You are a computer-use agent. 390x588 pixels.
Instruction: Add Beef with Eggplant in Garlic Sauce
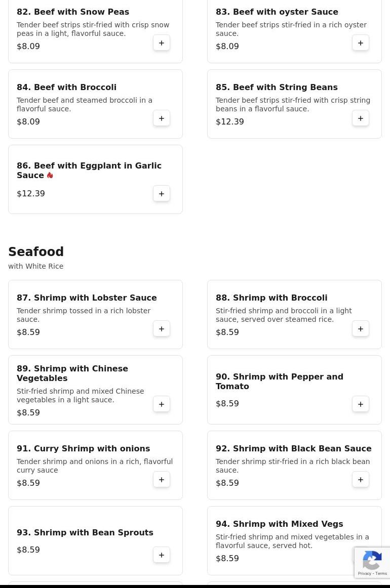(x=162, y=194)
